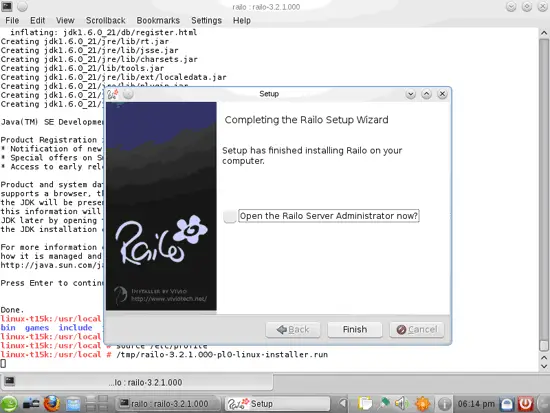550x413 pixels.
Task: Click the 'Done.' line in terminal
Action: tap(12, 310)
